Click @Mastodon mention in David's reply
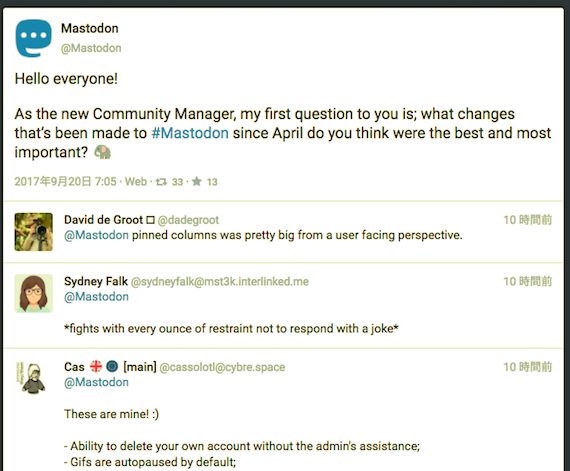The width and height of the screenshot is (570, 471). pyautogui.click(x=96, y=235)
